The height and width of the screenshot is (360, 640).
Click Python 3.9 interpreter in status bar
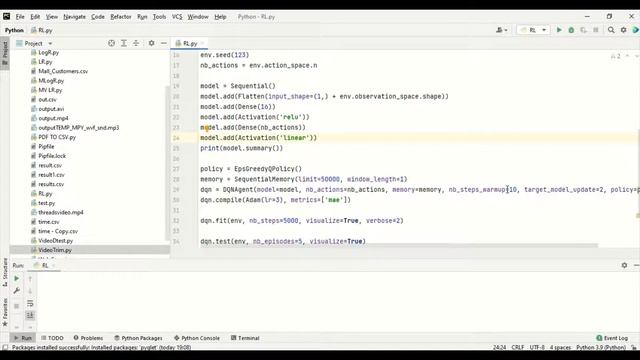[x=601, y=347]
